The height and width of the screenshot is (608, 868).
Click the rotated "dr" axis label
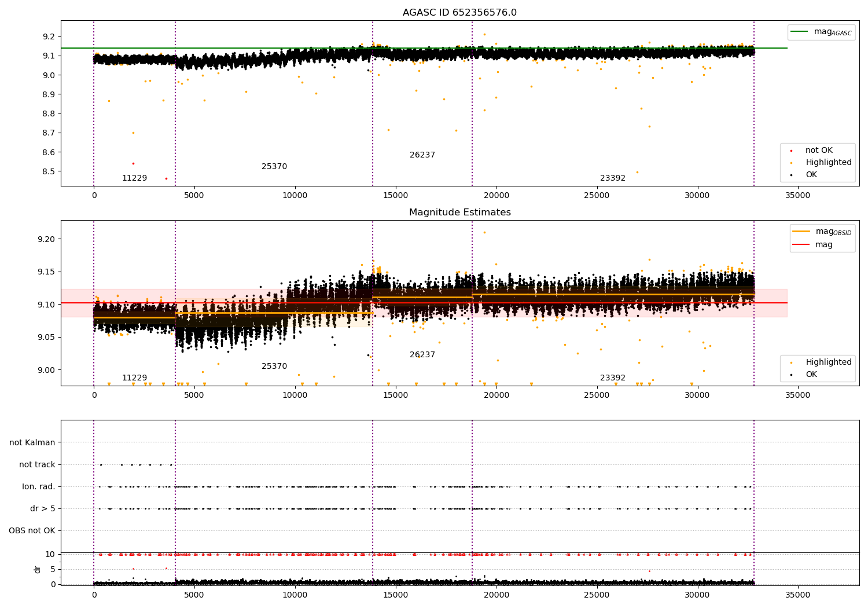[x=38, y=569]
